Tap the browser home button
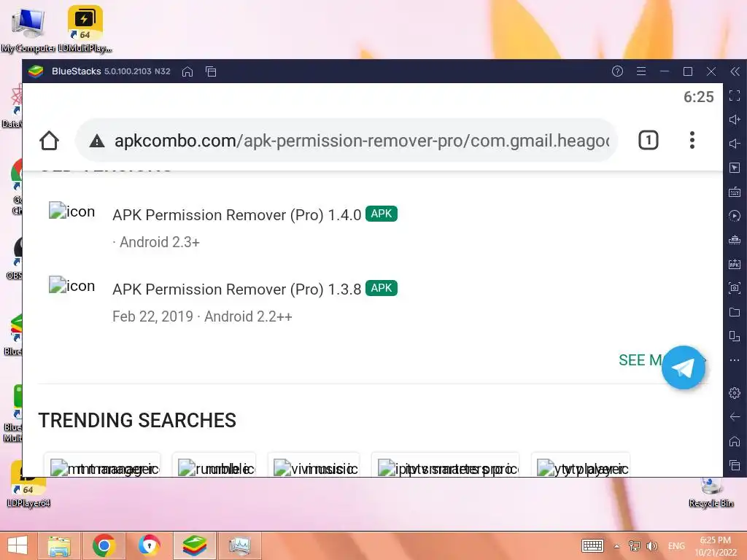This screenshot has height=560, width=747. (x=49, y=141)
